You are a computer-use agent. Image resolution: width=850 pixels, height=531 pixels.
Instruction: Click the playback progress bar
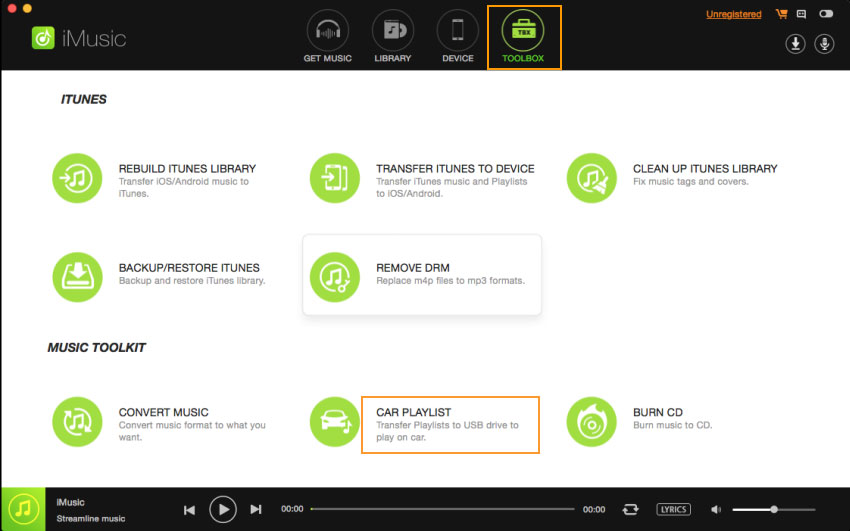click(442, 509)
